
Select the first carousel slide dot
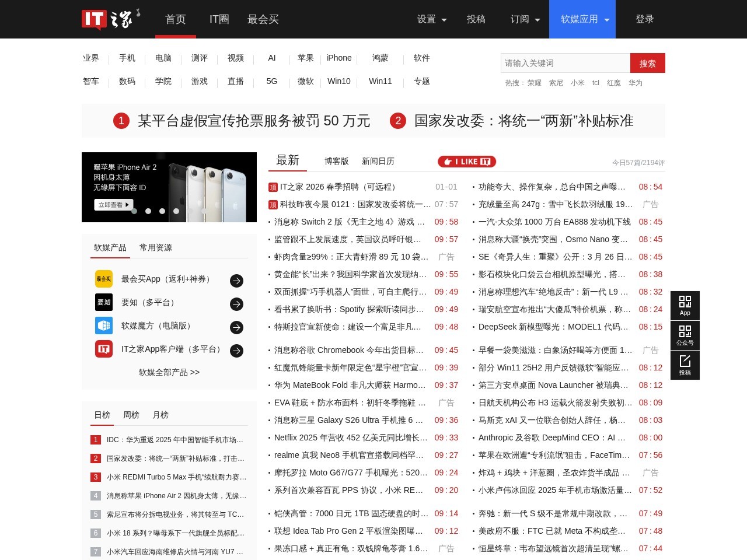point(134,211)
